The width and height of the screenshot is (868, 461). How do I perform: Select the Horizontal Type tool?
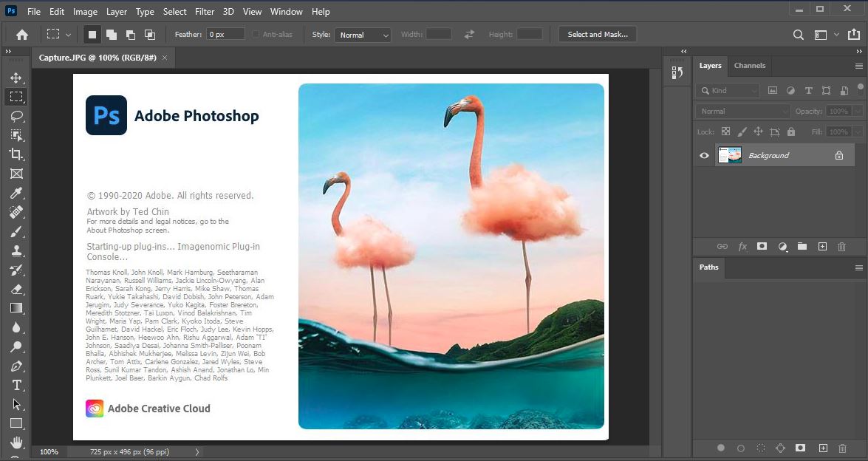(16, 385)
